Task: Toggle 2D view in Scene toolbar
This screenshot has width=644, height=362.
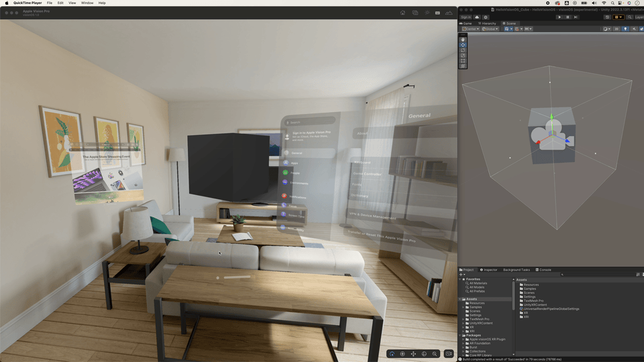Action: pos(616,29)
